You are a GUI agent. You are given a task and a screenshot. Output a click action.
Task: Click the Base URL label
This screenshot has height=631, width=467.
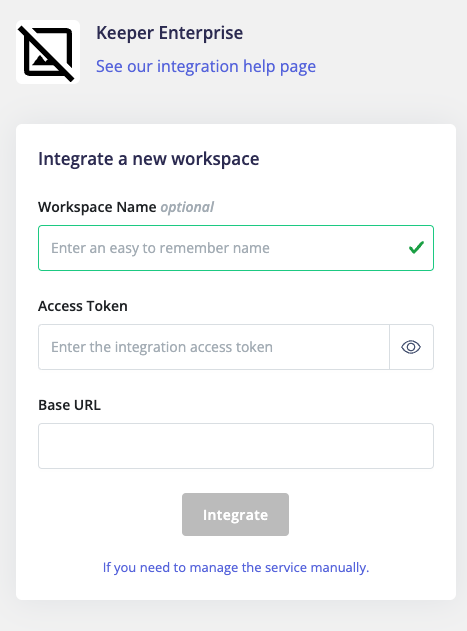69,405
